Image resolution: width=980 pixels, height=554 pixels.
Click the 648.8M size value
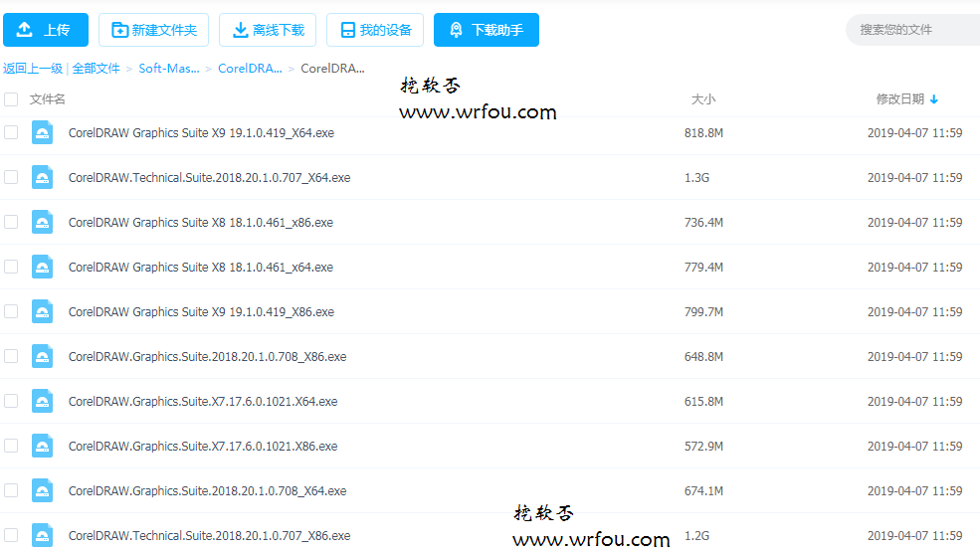(x=703, y=357)
